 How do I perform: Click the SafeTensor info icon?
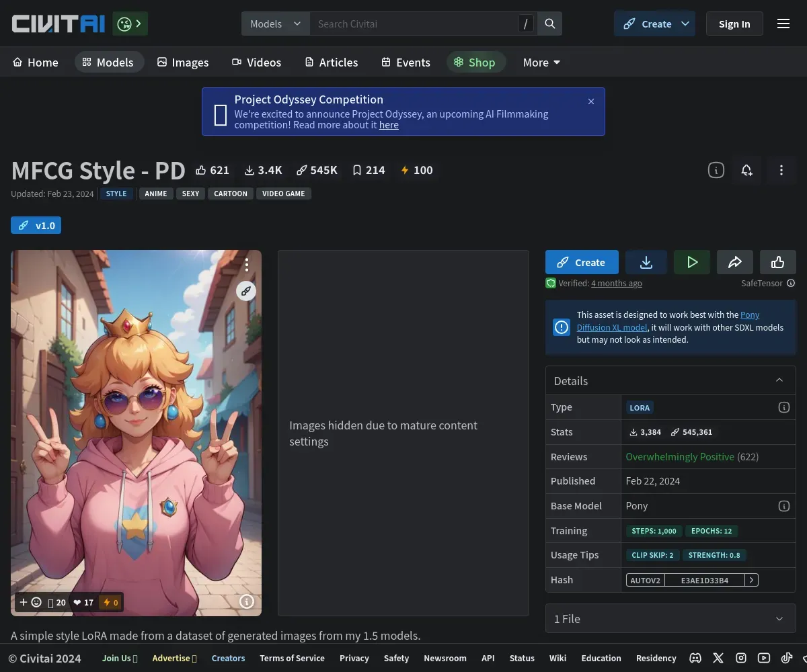[791, 284]
